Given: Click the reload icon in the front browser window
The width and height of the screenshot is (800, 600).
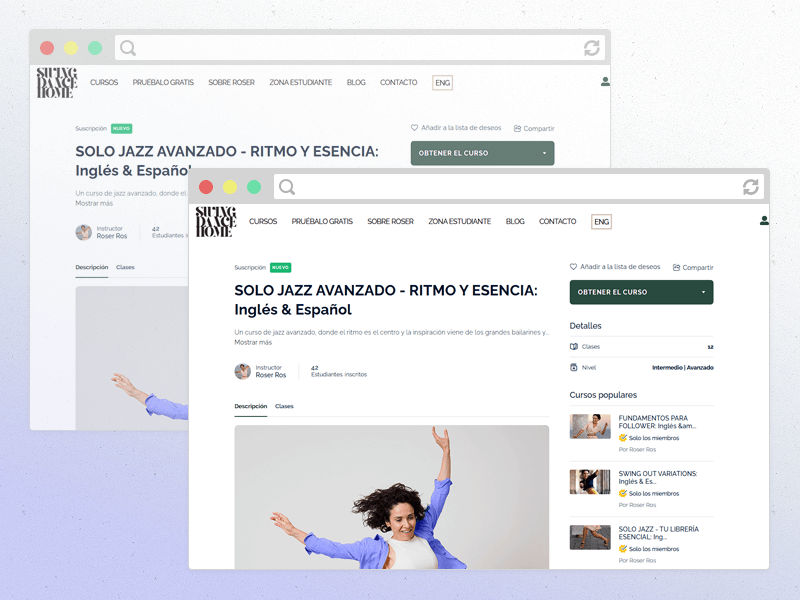Looking at the screenshot, I should point(751,187).
